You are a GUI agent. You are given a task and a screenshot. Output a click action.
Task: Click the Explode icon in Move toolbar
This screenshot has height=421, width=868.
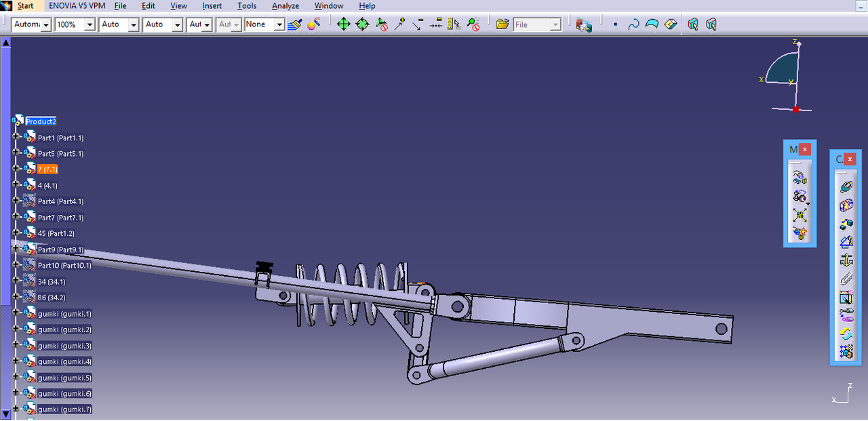[800, 215]
